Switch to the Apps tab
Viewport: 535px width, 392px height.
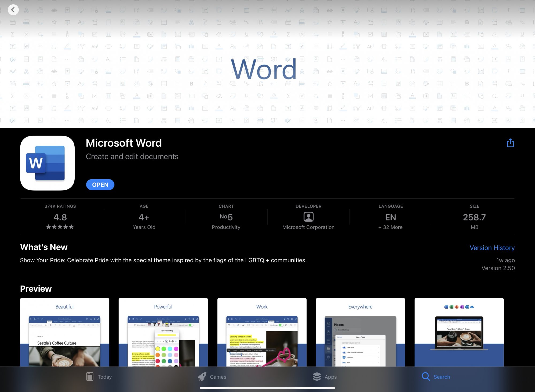click(x=324, y=377)
